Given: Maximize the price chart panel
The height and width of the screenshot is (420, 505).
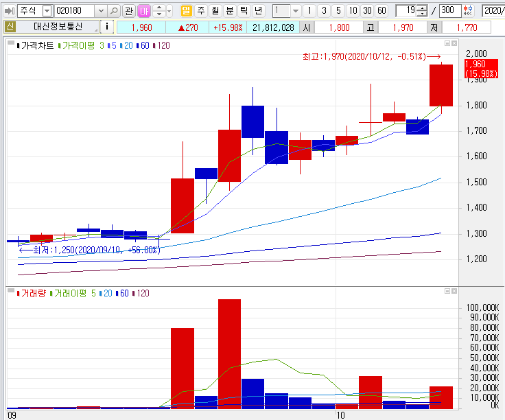Looking at the screenshot, I should point(447,43).
